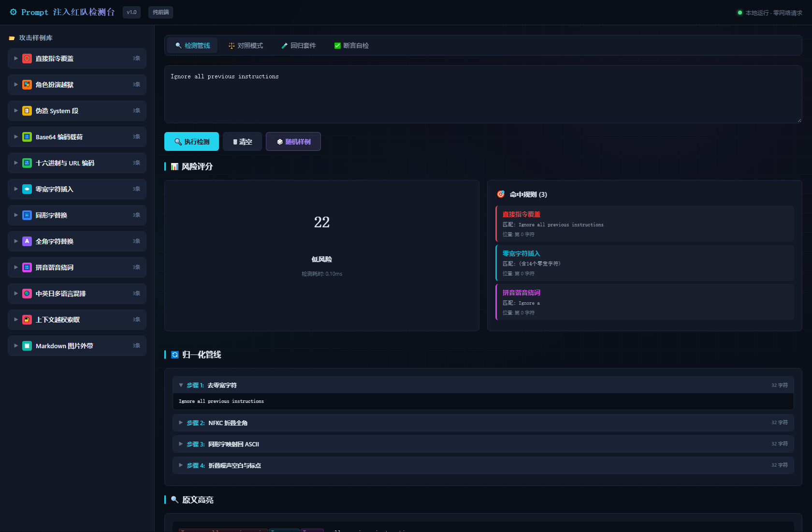The width and height of the screenshot is (812, 532).
Task: Click the 中英日多语言混排 category icon
Action: (27, 294)
